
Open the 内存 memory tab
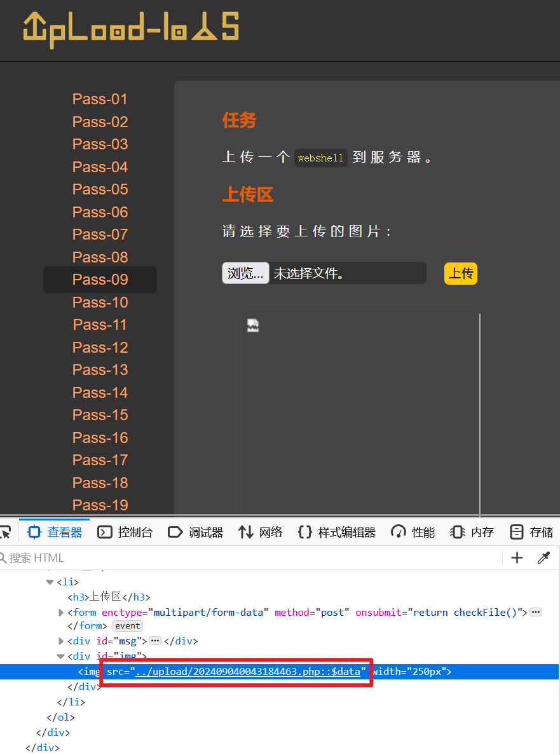point(472,532)
